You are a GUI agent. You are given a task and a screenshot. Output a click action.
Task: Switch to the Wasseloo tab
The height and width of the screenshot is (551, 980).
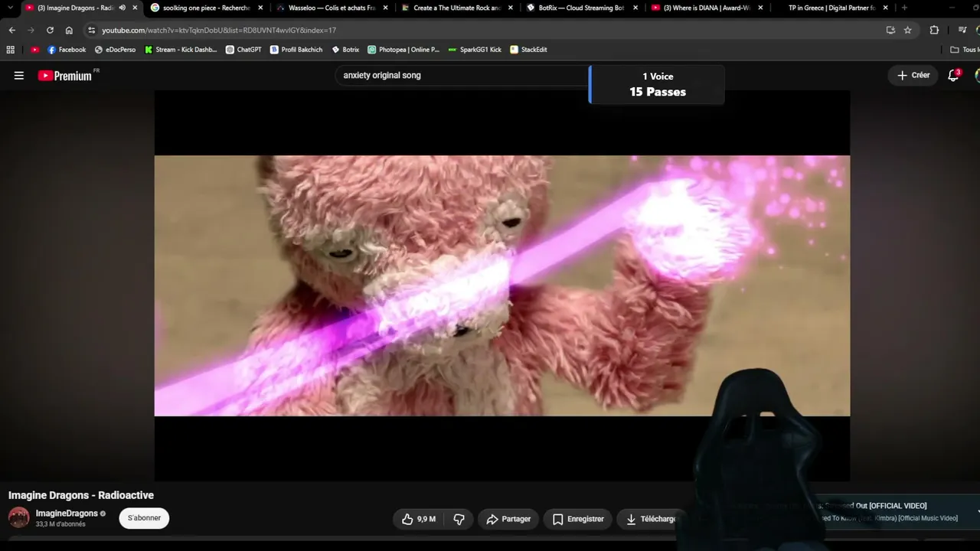[x=332, y=8]
